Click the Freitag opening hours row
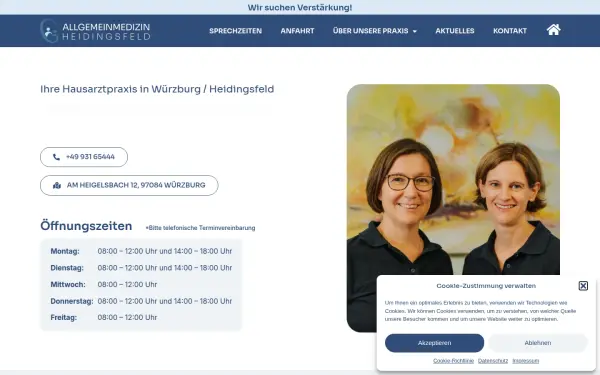Viewport: 600px width, 375px height. 104,318
